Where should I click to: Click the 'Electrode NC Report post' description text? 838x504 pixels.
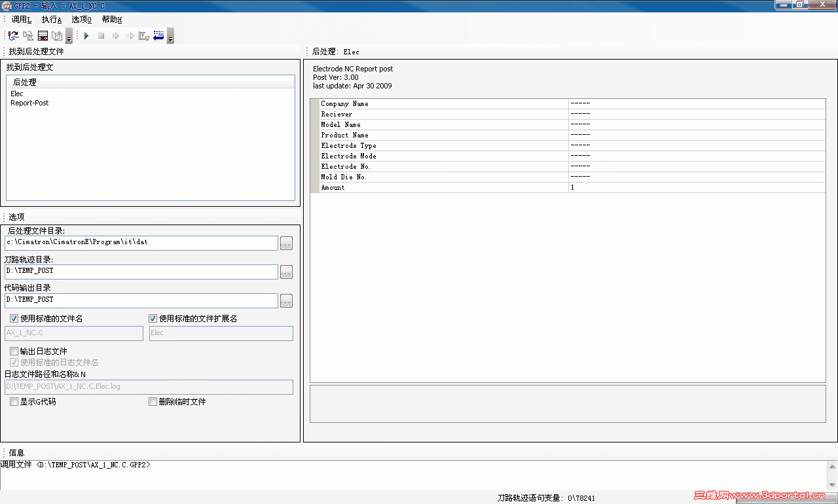[353, 69]
